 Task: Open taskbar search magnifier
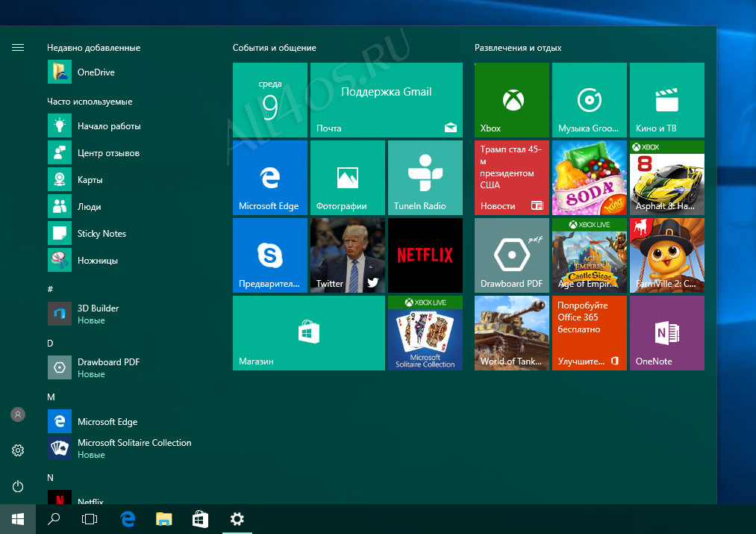[x=54, y=519]
